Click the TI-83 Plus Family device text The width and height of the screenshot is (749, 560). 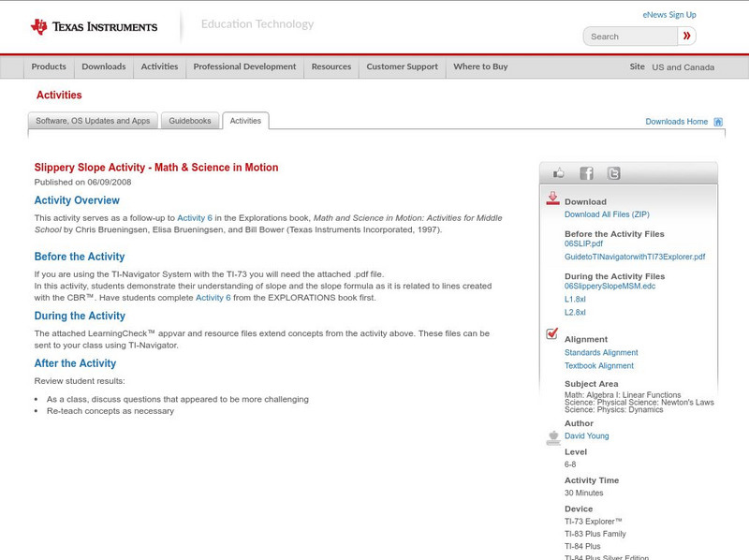pos(595,534)
